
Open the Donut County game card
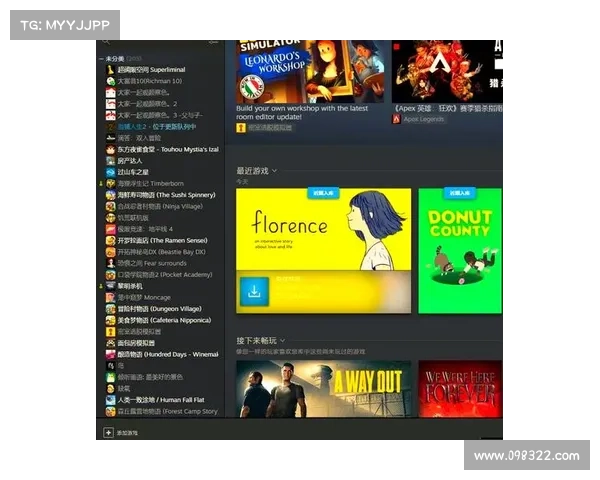pos(460,251)
